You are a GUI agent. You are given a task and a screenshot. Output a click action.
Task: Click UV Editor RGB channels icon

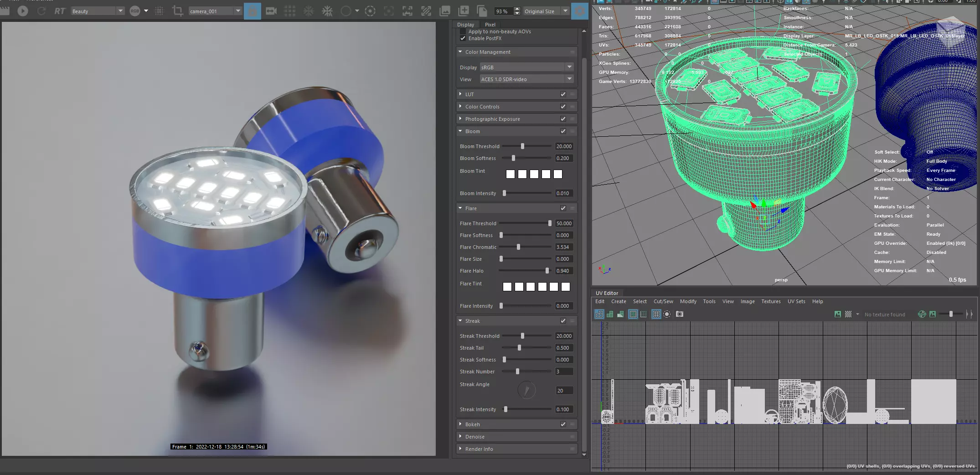(x=922, y=314)
